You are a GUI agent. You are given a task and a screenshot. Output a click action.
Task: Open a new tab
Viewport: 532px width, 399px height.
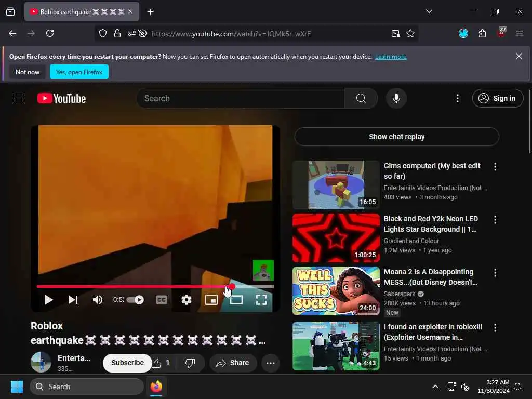(151, 12)
